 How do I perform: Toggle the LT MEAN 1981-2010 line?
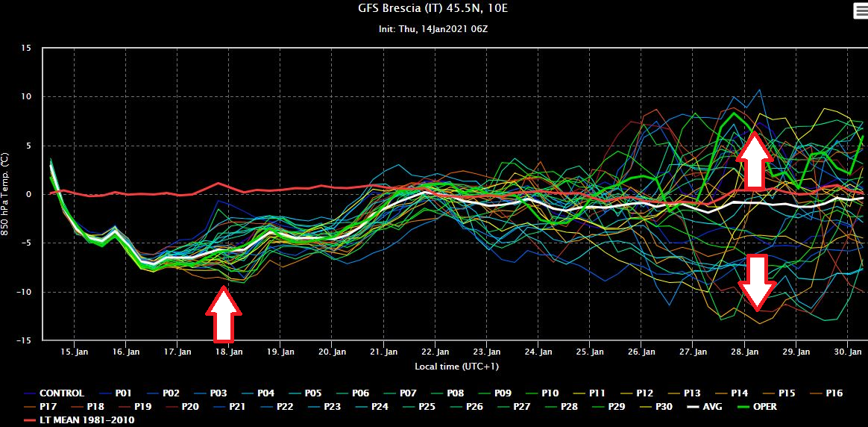pyautogui.click(x=78, y=420)
